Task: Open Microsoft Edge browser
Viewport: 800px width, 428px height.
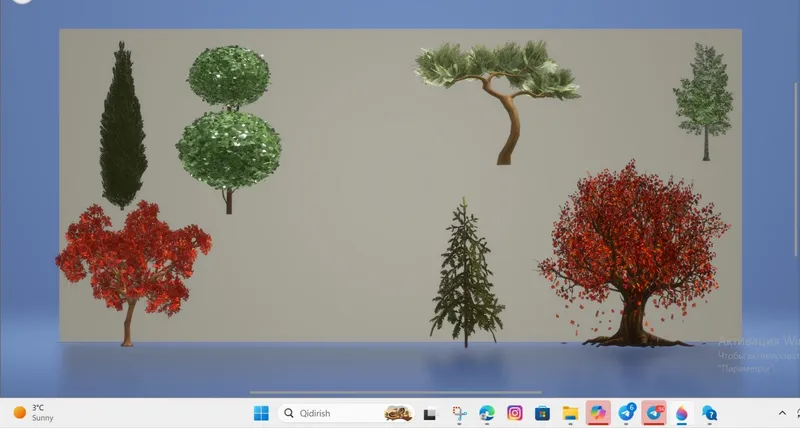Action: [487, 413]
